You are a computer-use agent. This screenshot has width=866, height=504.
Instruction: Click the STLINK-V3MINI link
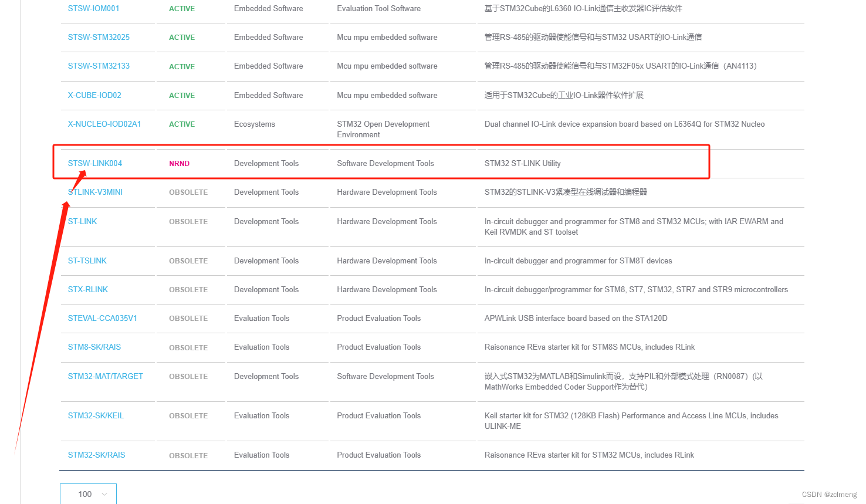(x=94, y=192)
